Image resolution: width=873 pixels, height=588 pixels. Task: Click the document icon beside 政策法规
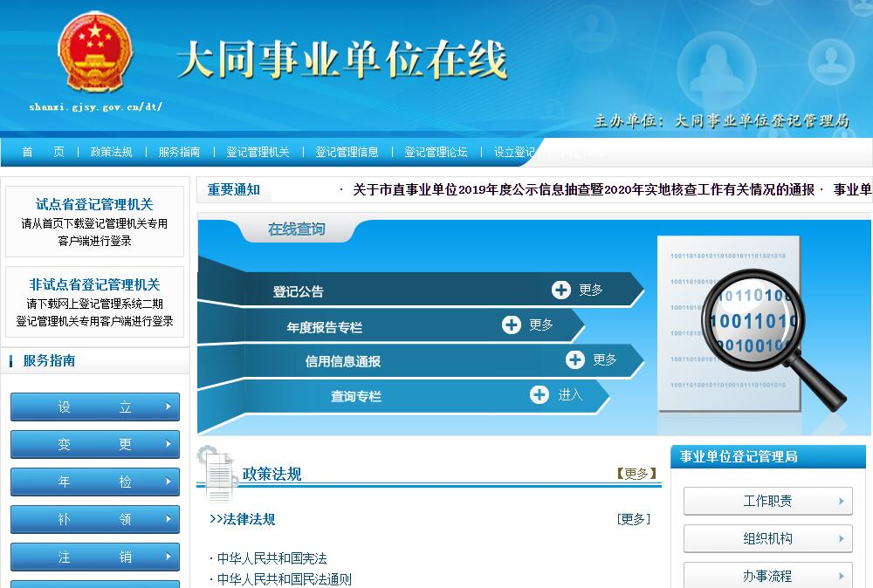(218, 473)
